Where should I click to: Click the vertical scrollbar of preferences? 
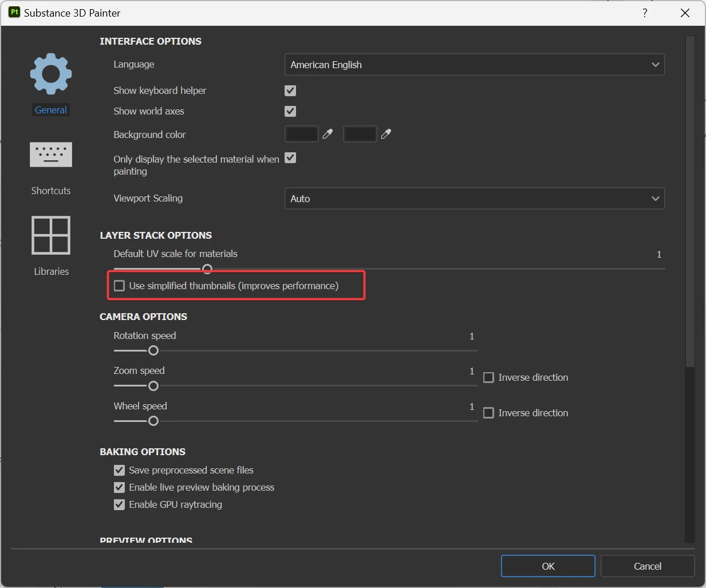pyautogui.click(x=690, y=202)
